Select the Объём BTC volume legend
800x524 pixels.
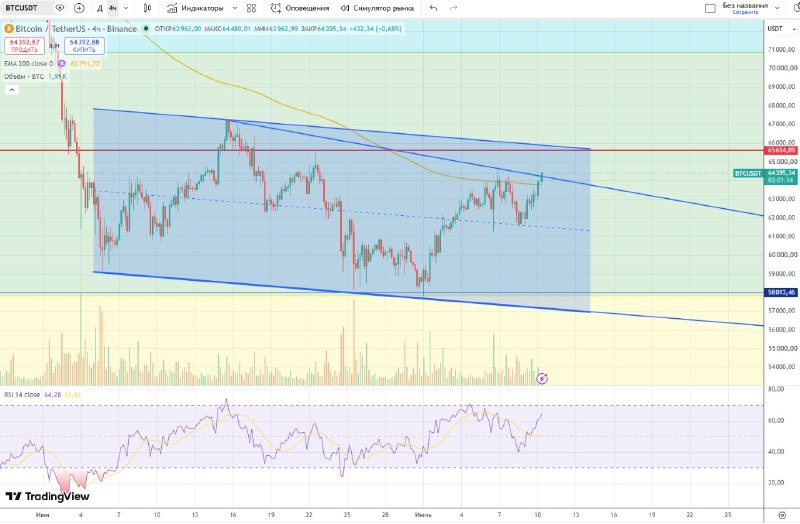(24, 77)
